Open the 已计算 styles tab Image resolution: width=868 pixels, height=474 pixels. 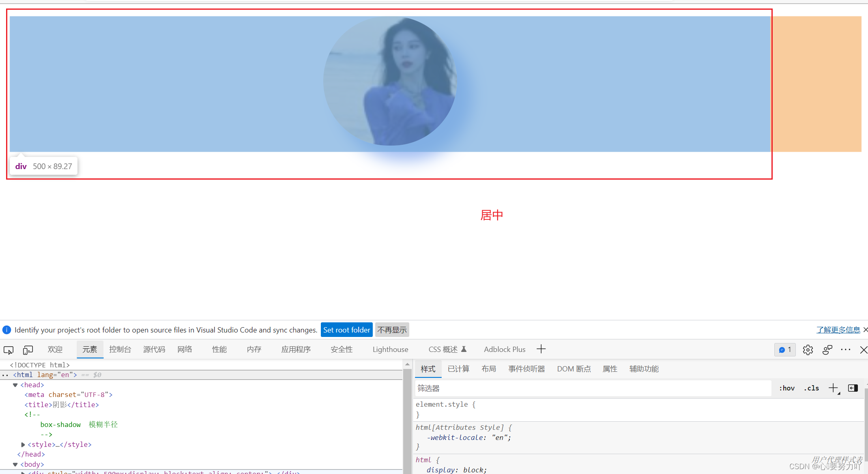(x=458, y=369)
